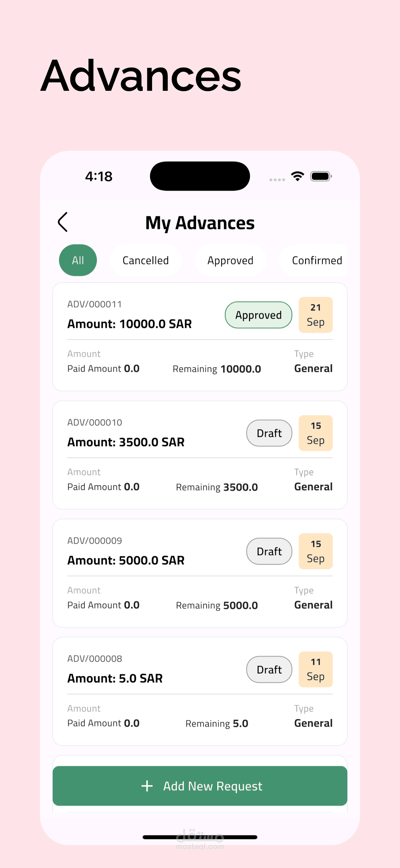Viewport: 400px width, 868px height.
Task: Tap the back chevron arrow
Action: (x=63, y=222)
